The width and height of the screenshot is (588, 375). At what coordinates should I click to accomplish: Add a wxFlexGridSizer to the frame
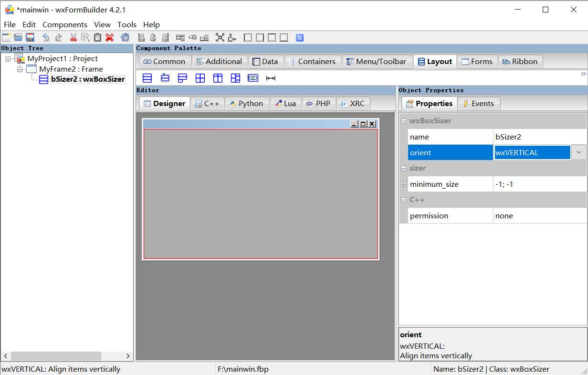(218, 77)
